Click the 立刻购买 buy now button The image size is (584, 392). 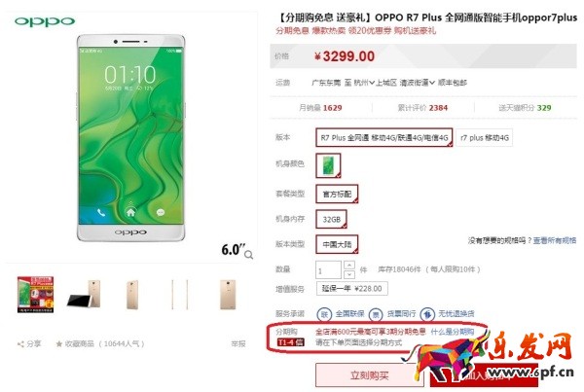pos(369,375)
